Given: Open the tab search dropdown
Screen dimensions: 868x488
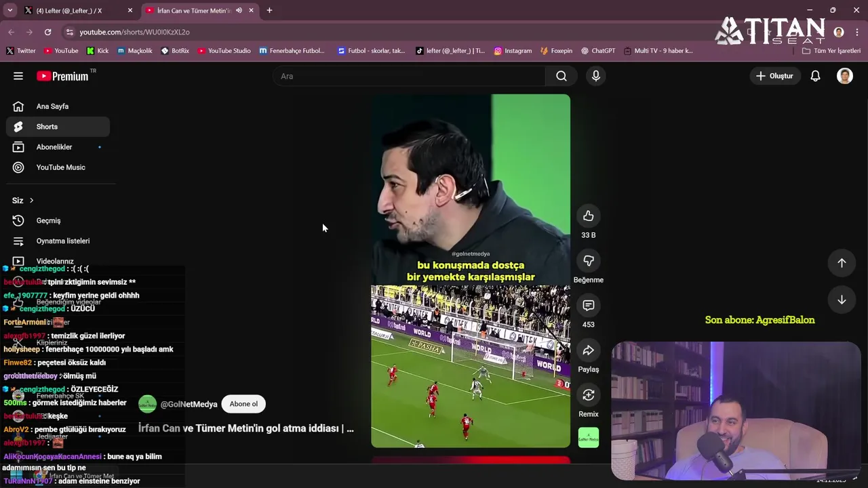Looking at the screenshot, I should (x=9, y=10).
